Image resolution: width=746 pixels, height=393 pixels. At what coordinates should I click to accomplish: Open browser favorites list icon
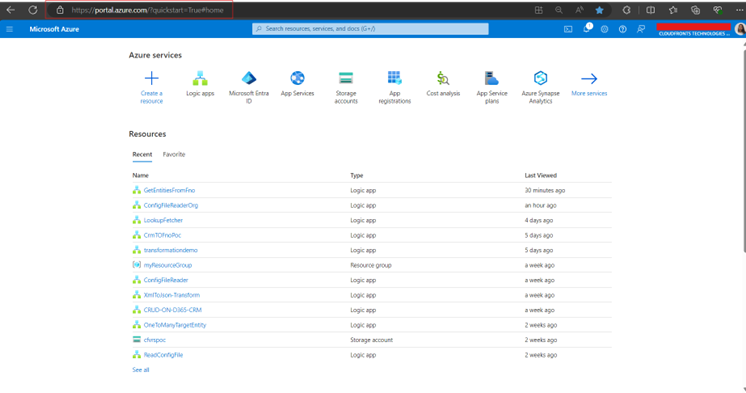coord(673,10)
